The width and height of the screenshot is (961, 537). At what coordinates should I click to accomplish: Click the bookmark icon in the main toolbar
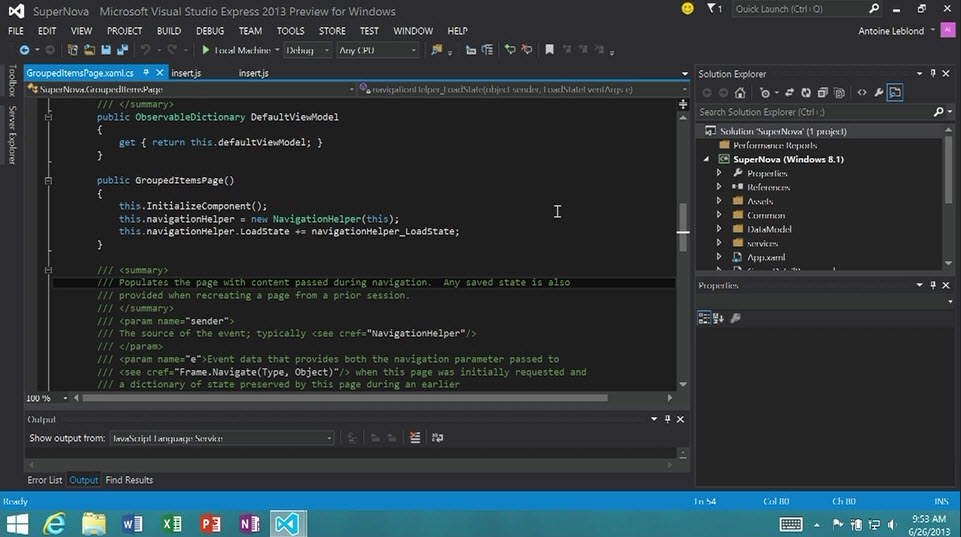pyautogui.click(x=549, y=50)
